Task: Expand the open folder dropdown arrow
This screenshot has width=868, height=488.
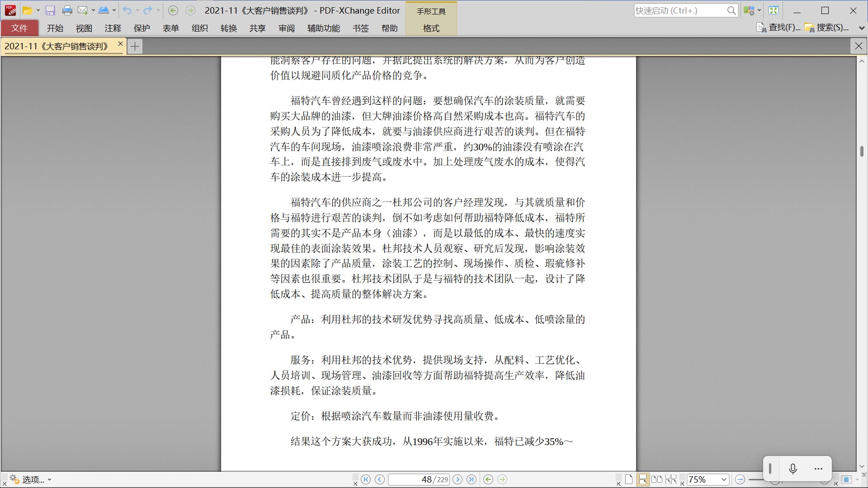Action: [38, 10]
